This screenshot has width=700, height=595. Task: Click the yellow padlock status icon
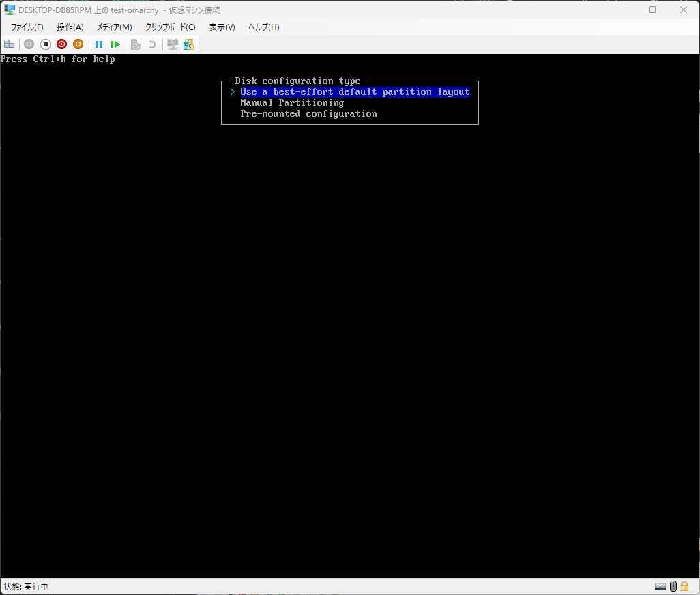tap(684, 586)
